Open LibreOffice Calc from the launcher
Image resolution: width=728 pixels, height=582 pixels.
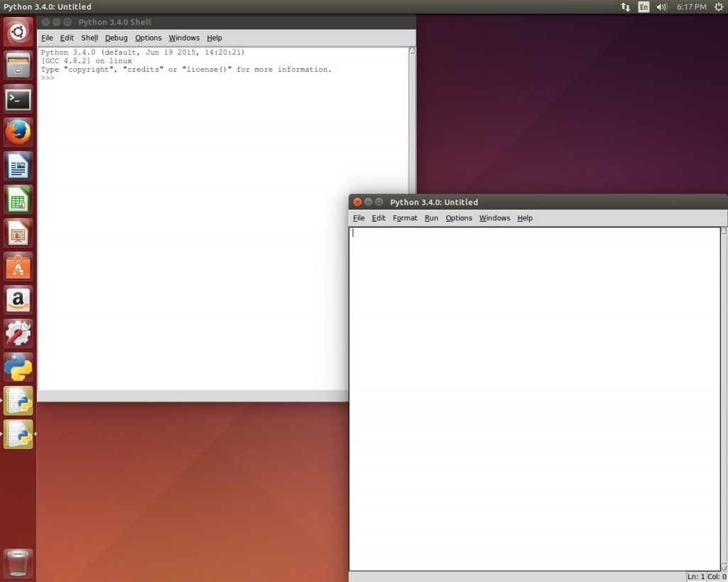(18, 200)
